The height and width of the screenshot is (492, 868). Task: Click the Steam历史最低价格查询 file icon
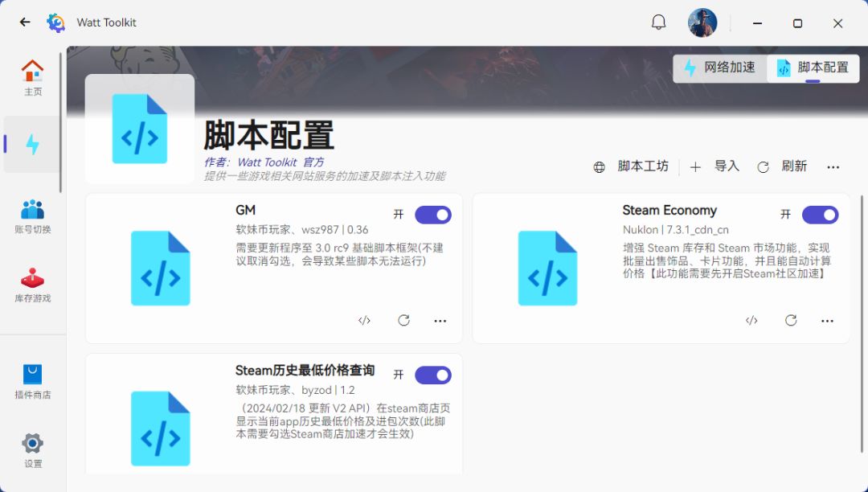(x=161, y=429)
